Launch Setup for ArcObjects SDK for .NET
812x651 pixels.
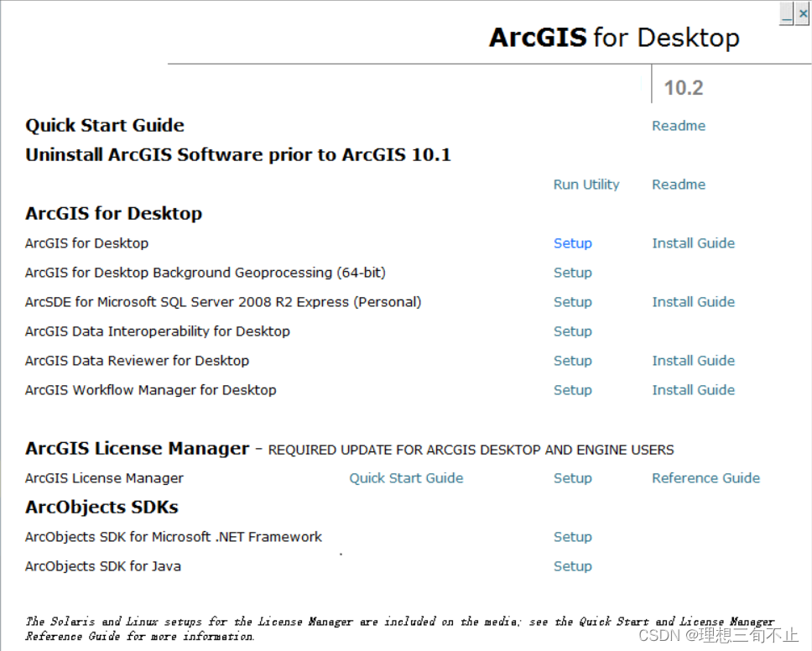(573, 537)
